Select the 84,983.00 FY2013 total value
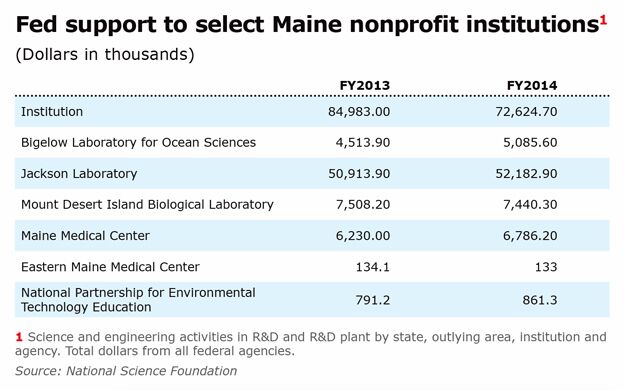 pyautogui.click(x=359, y=112)
